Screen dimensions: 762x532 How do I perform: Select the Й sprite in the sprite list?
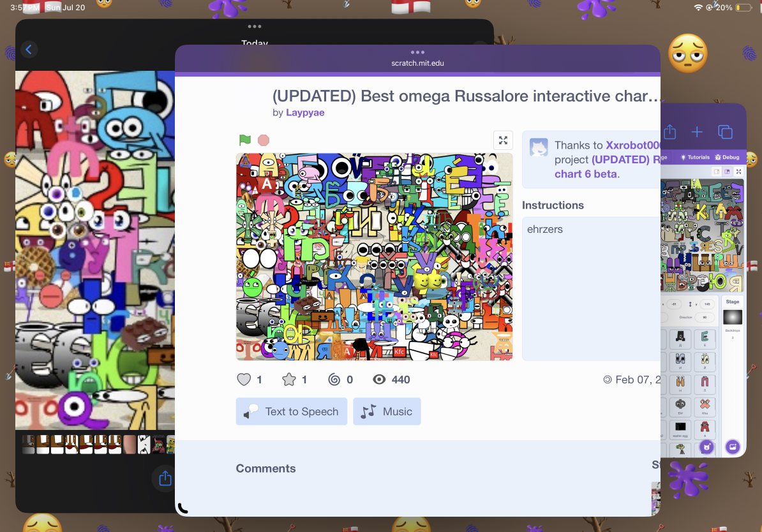[705, 361]
